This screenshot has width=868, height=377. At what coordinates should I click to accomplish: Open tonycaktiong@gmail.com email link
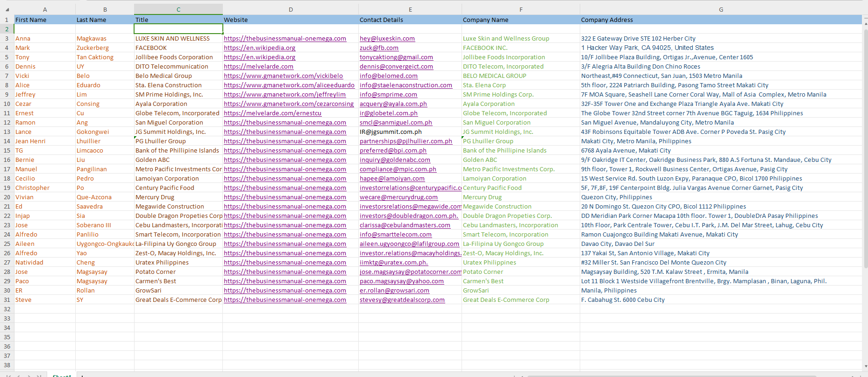click(x=396, y=57)
